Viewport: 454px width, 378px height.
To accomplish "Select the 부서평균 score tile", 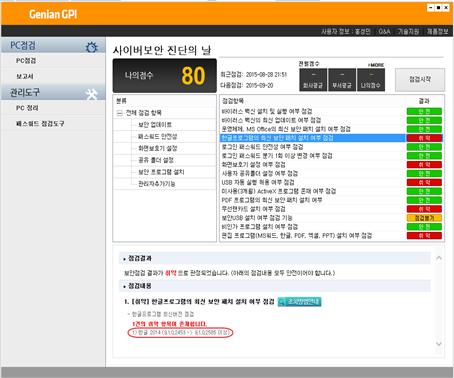I will 341,80.
